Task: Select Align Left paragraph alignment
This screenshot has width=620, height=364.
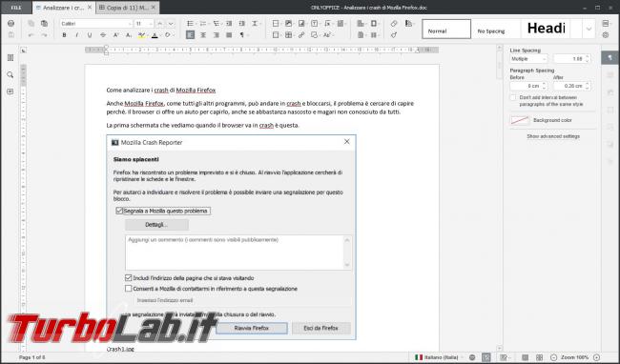Action: [x=190, y=35]
